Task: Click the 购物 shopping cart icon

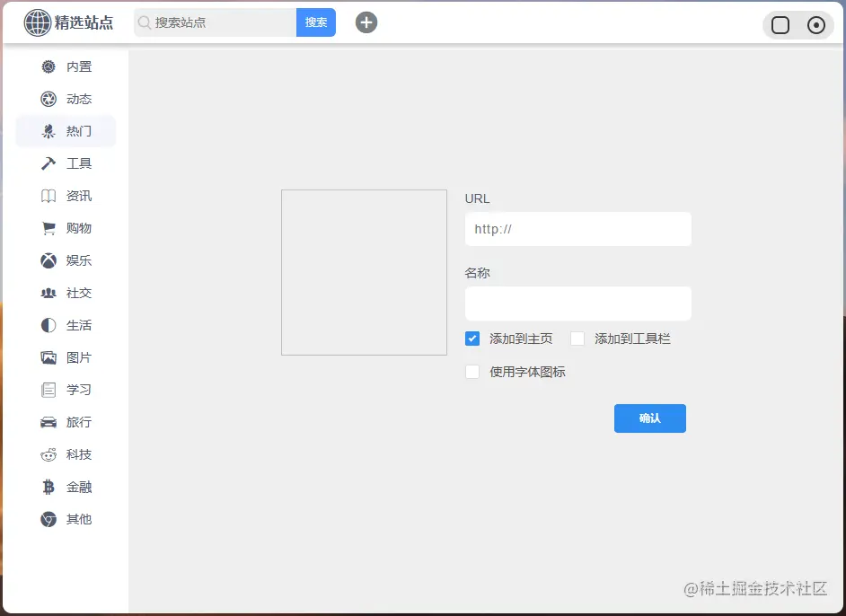Action: point(48,228)
